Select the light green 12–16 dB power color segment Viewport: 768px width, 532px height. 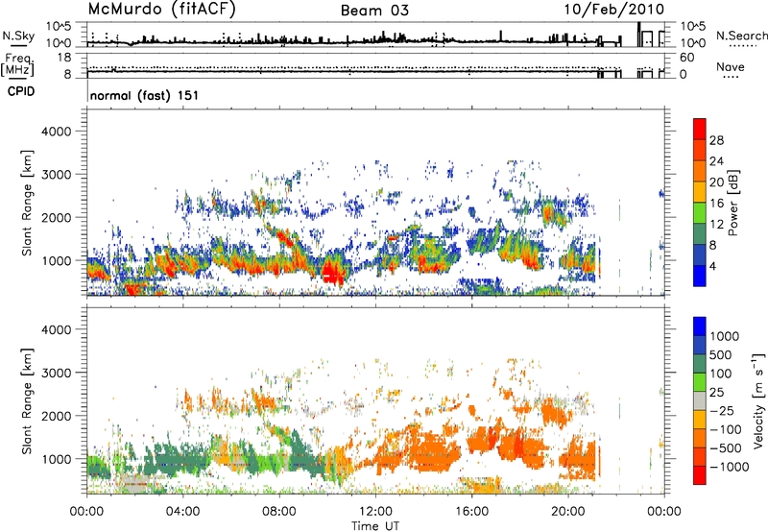tap(700, 213)
